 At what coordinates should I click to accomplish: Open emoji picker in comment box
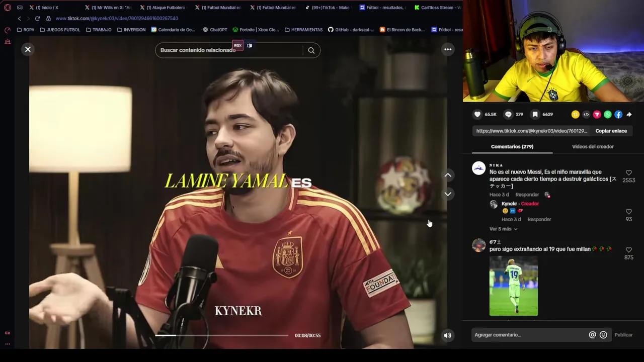click(x=603, y=335)
